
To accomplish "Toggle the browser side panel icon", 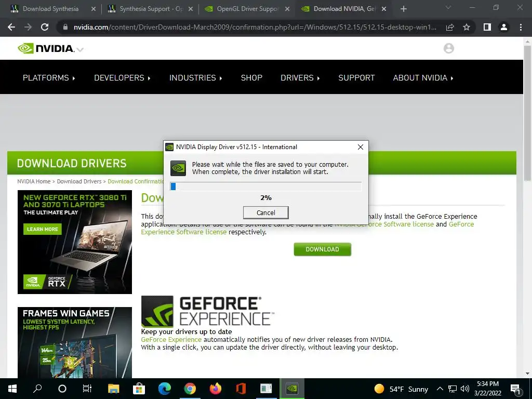I will [x=487, y=27].
